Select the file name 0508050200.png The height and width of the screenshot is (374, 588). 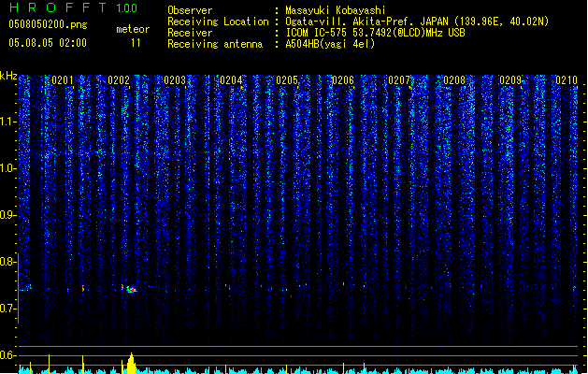pyautogui.click(x=48, y=24)
